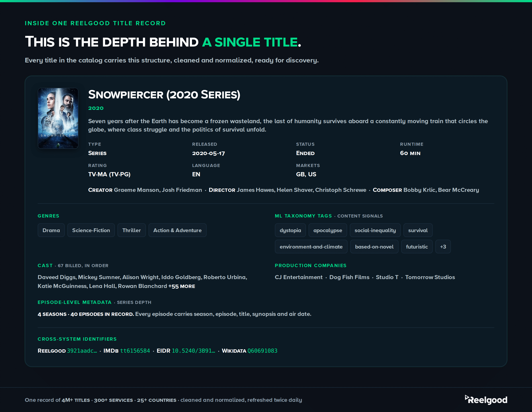
Task: Click the apocalypse taxonomy tag
Action: 328,230
